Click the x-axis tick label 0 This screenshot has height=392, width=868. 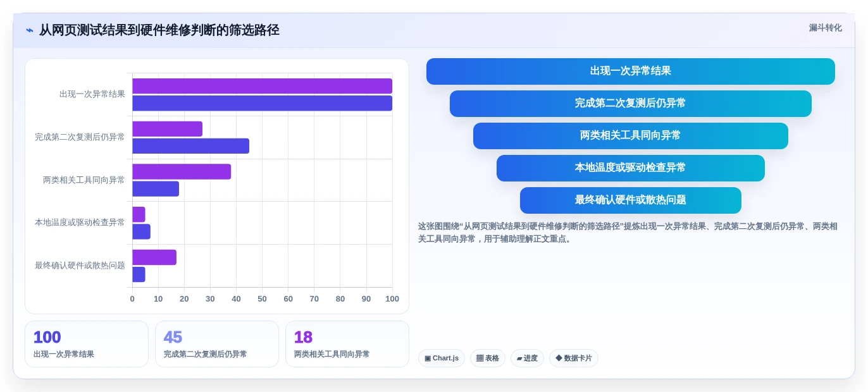pos(132,299)
